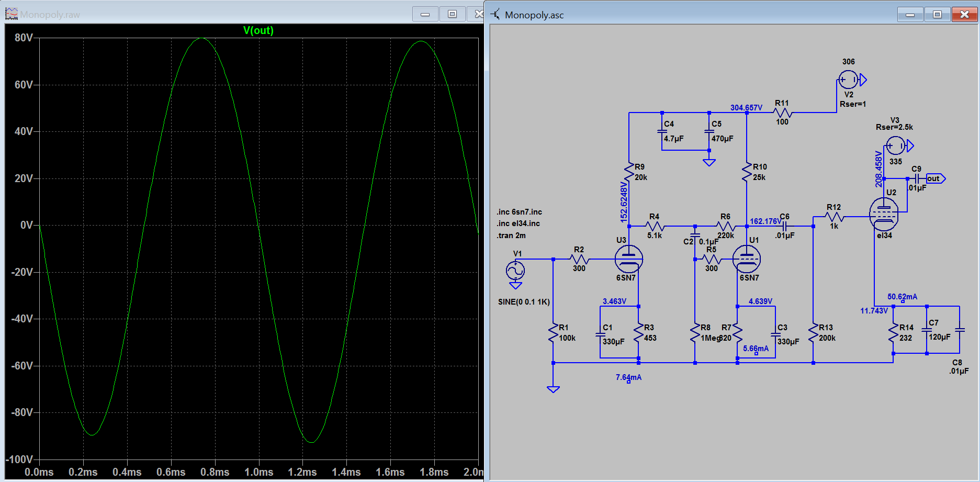
Task: Select resistor R14 232 symbol
Action: (x=894, y=333)
